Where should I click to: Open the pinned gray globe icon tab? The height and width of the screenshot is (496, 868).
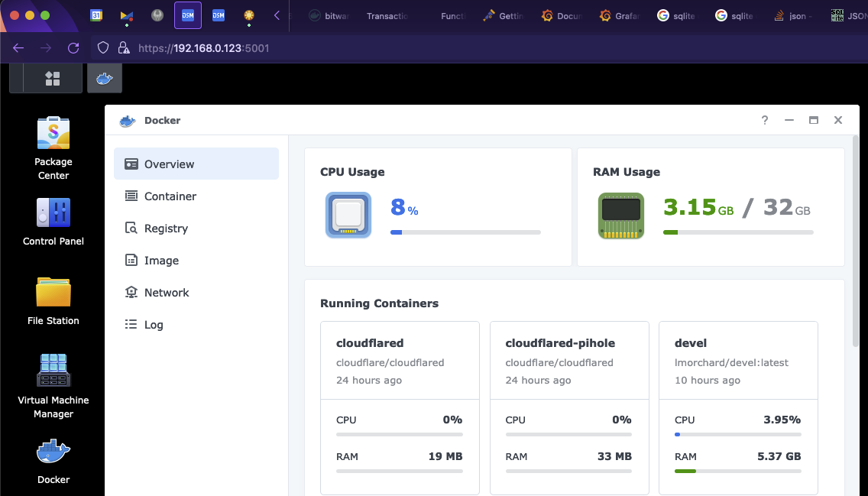point(157,15)
